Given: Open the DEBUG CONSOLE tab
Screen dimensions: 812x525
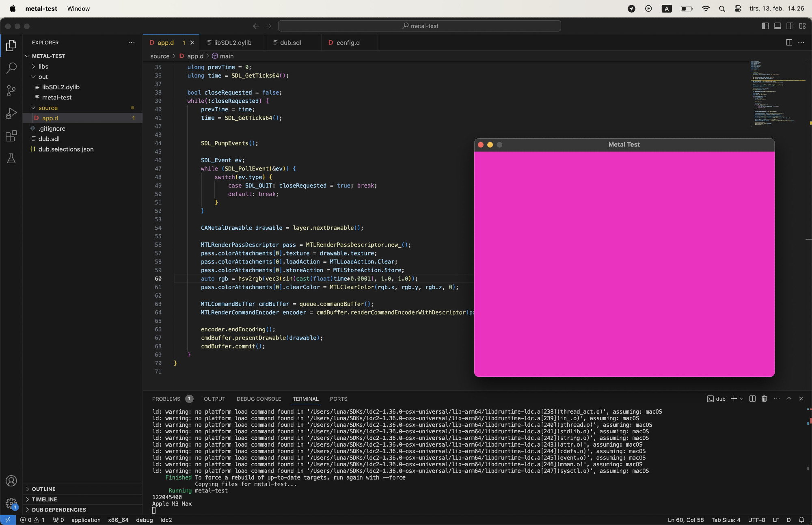Looking at the screenshot, I should 259,399.
